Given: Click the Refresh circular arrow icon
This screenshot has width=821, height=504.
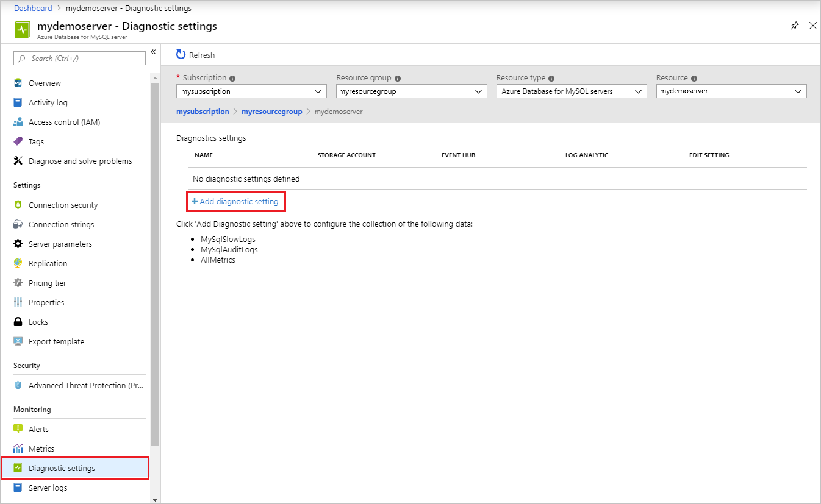Looking at the screenshot, I should point(181,55).
